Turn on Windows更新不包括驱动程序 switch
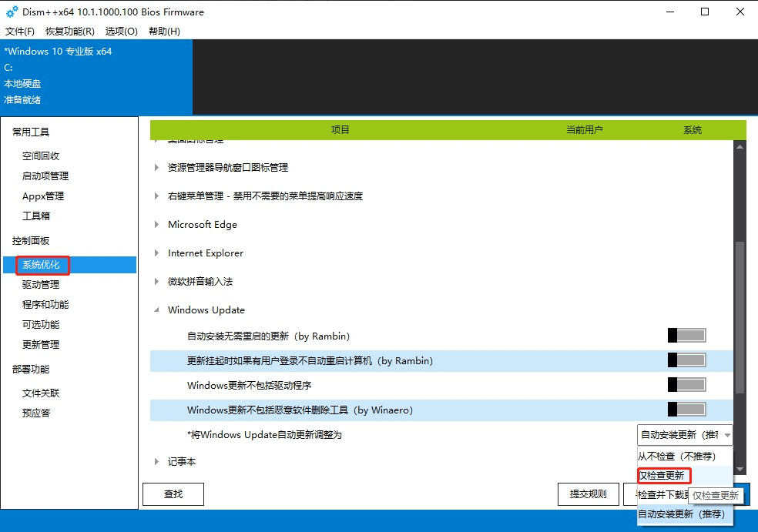This screenshot has height=532, width=758. pos(686,385)
